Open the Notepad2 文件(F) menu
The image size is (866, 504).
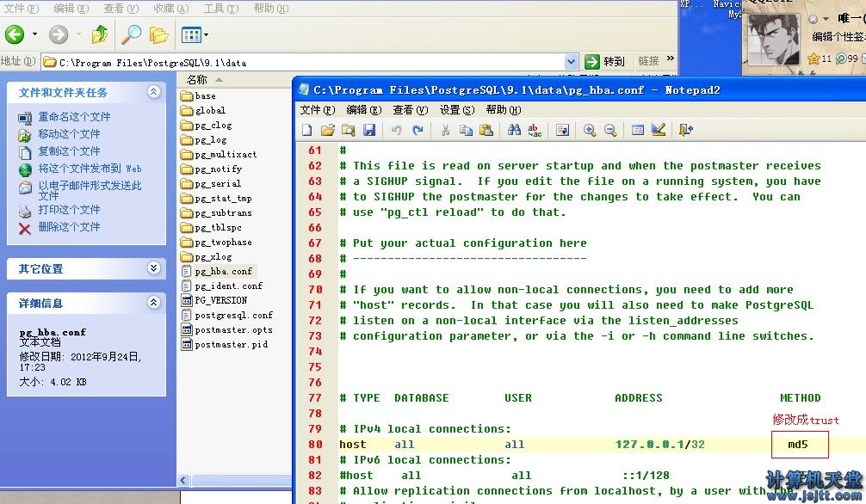click(x=318, y=110)
